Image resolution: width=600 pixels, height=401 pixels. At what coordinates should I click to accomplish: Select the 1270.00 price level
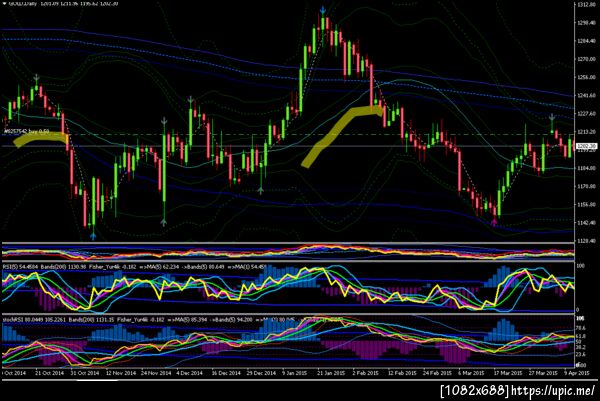point(587,59)
